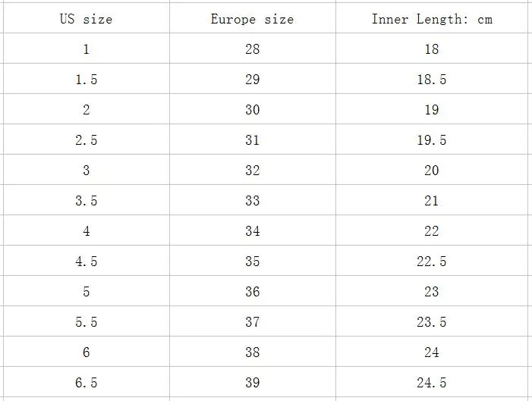Select the US size 1.5 cell
This screenshot has width=532, height=401.
tap(86, 80)
